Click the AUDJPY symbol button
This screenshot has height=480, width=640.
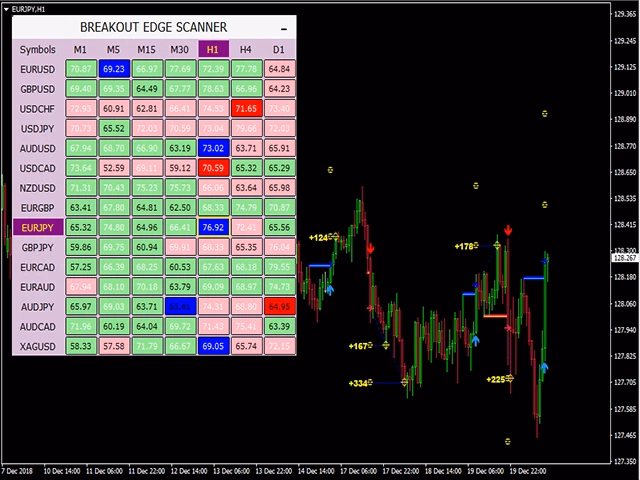(38, 306)
